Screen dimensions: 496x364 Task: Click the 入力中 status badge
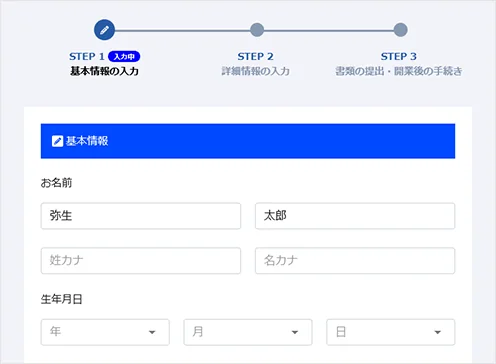(124, 57)
